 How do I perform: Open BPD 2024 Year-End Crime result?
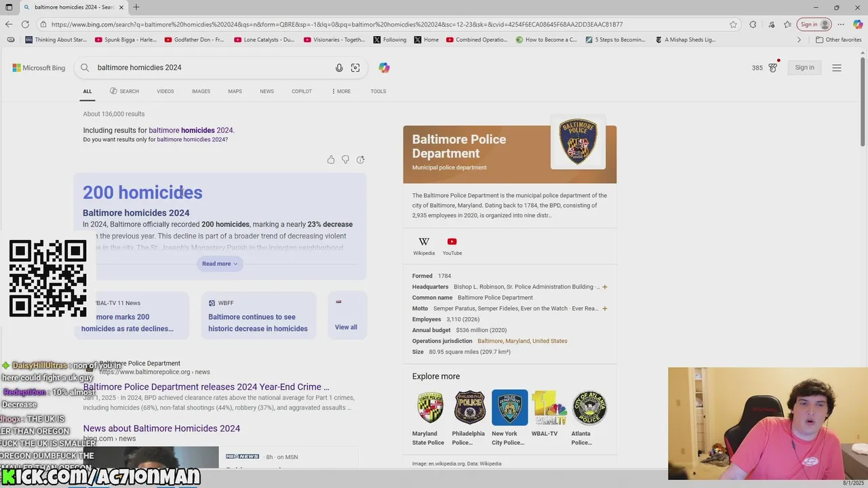point(206,387)
